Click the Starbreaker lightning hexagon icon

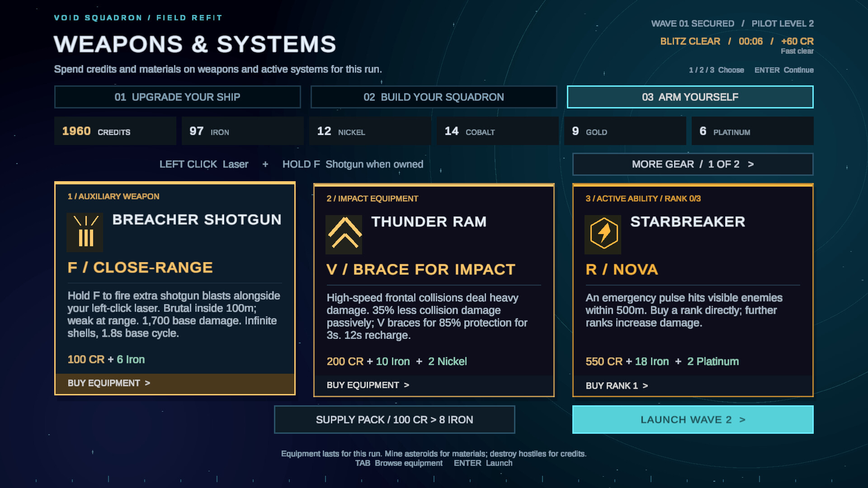click(603, 235)
